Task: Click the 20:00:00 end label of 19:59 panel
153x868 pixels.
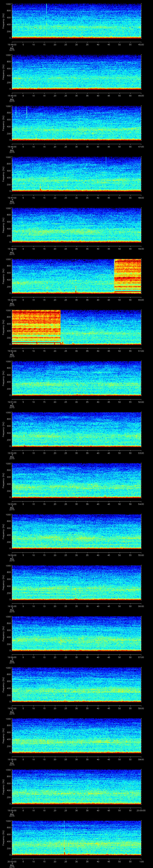Action: [141, 810]
